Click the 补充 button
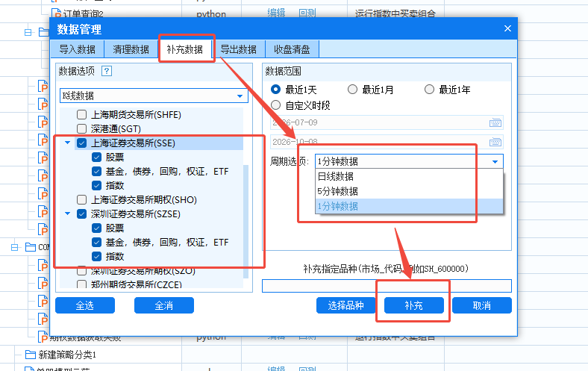This screenshot has width=588, height=371. [414, 305]
